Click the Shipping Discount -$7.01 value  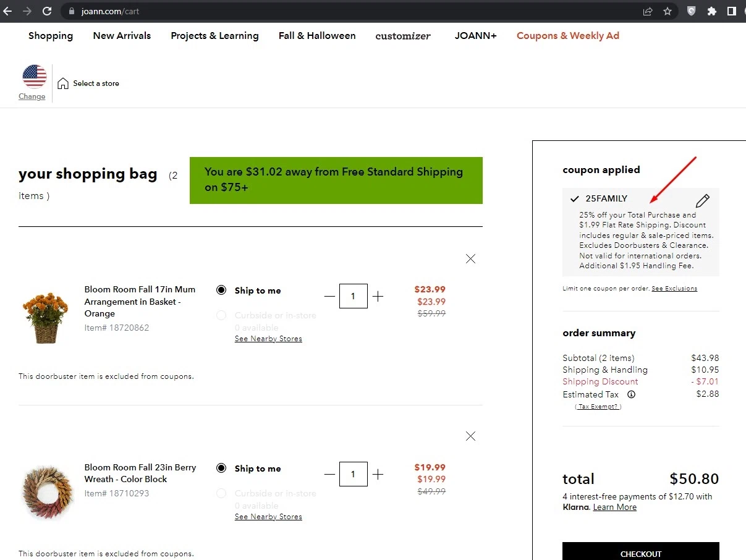click(705, 382)
